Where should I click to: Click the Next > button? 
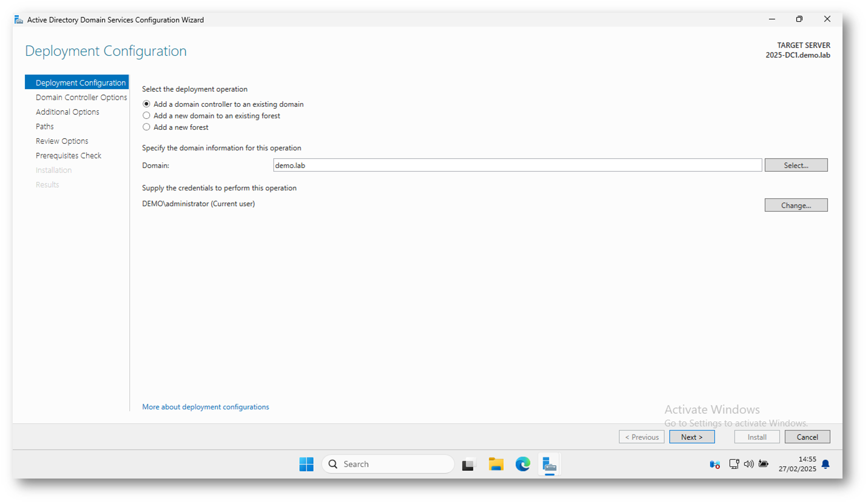coord(692,437)
